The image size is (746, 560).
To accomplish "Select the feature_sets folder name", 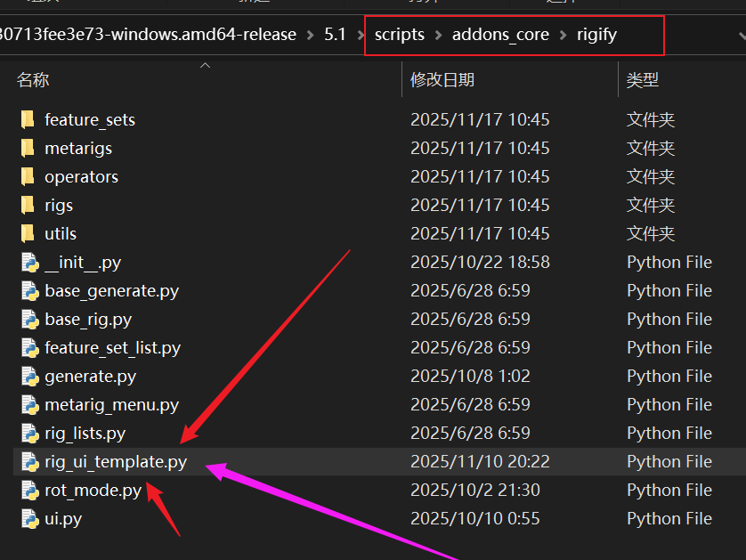I will [x=90, y=120].
